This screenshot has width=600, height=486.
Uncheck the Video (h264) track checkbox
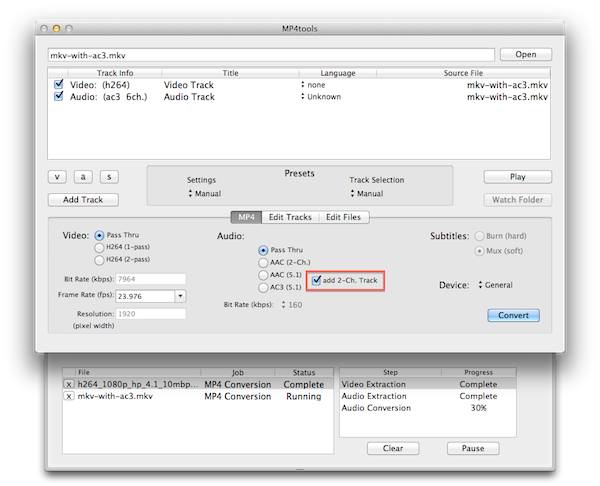[x=59, y=84]
